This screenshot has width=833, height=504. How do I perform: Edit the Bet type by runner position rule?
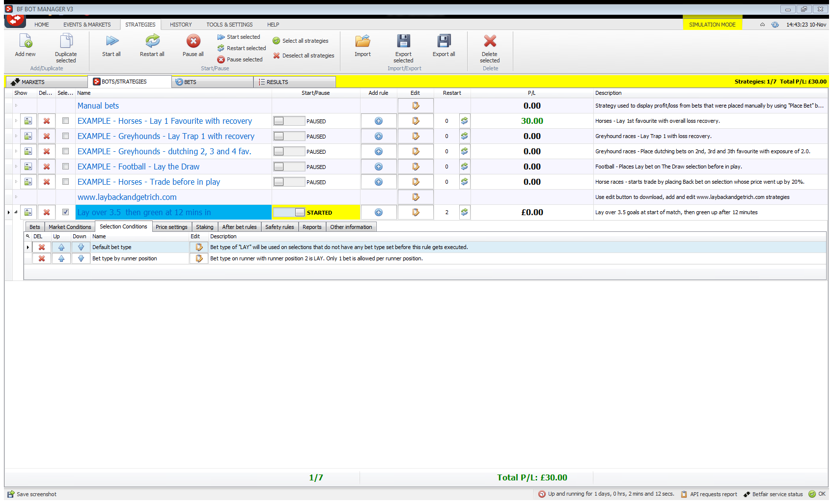point(199,258)
